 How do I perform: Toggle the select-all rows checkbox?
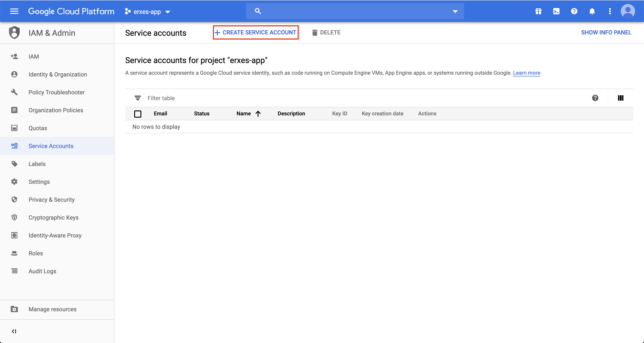coord(138,114)
